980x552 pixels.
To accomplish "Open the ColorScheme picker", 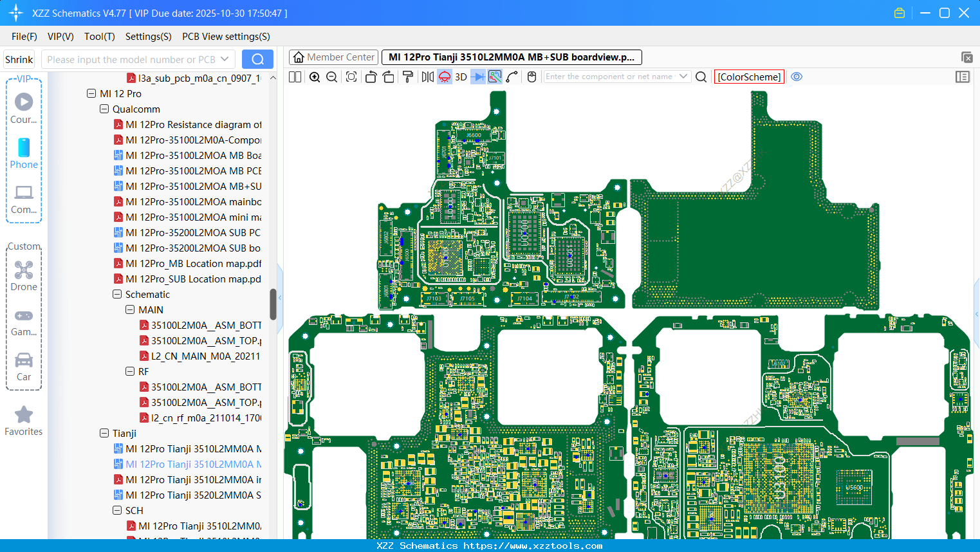I will (748, 77).
